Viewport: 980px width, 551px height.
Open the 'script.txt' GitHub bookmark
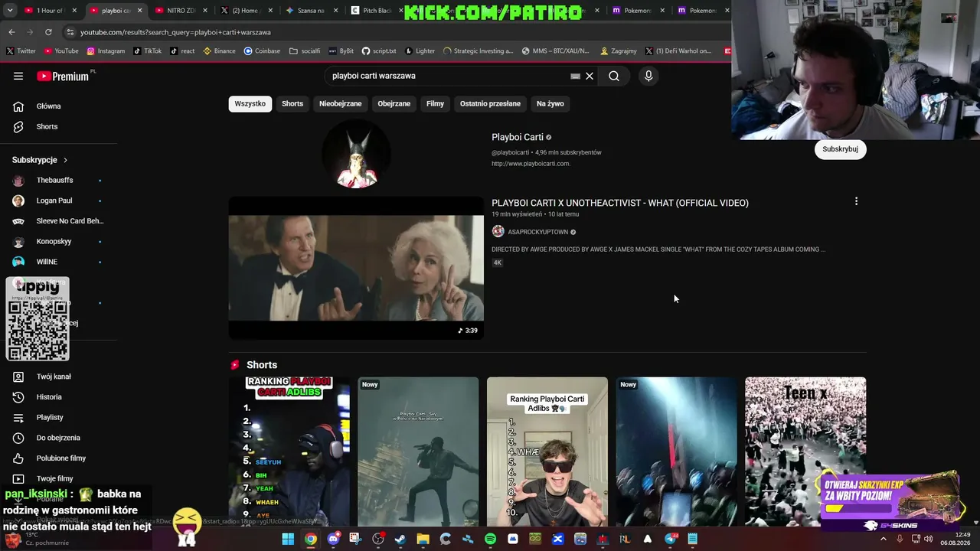click(379, 51)
